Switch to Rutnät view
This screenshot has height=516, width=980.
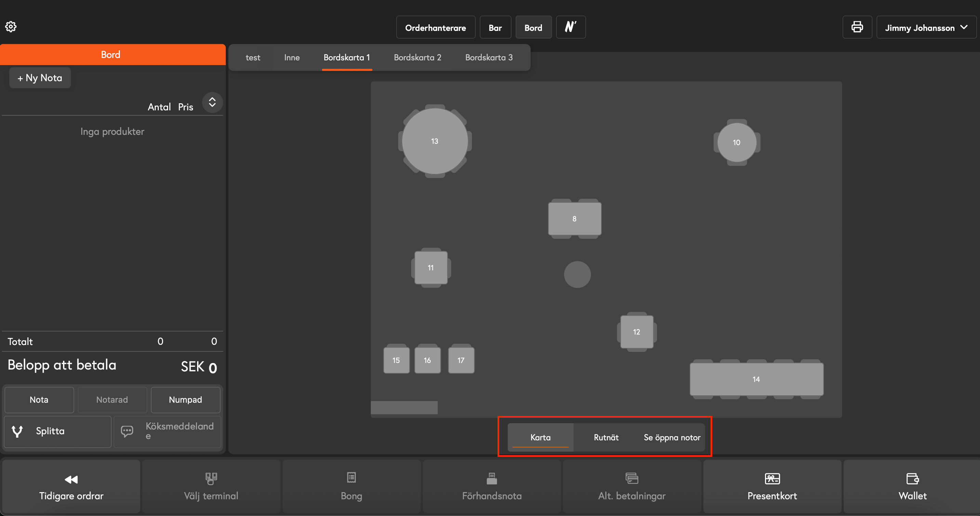coord(606,437)
